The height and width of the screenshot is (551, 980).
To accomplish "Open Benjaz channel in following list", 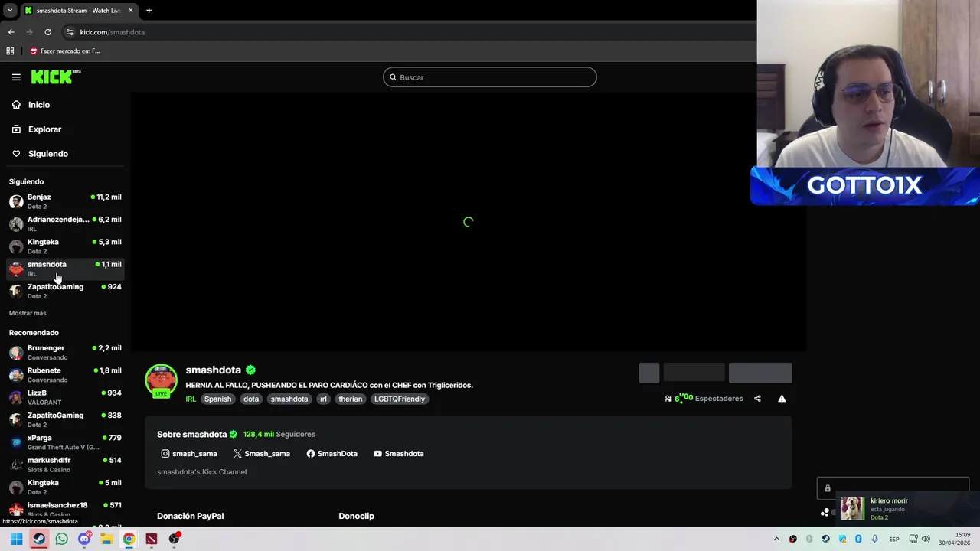I will [65, 201].
